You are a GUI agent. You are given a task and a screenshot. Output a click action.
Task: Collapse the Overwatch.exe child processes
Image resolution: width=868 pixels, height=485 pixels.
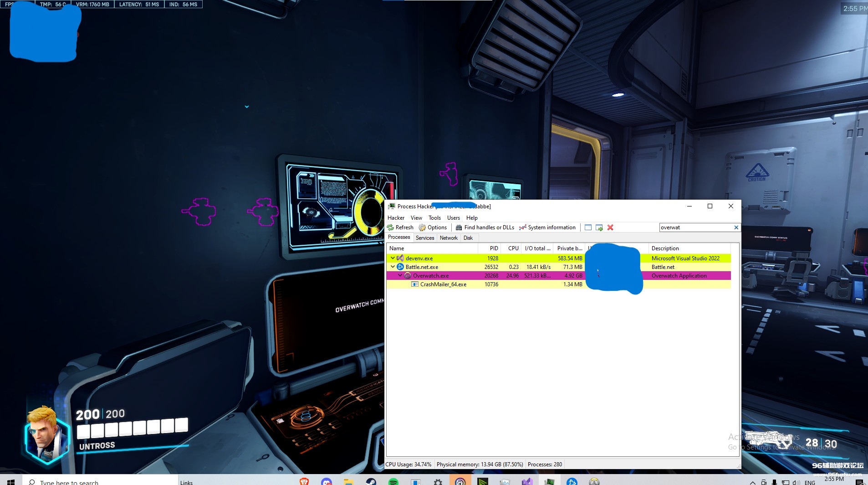(400, 275)
